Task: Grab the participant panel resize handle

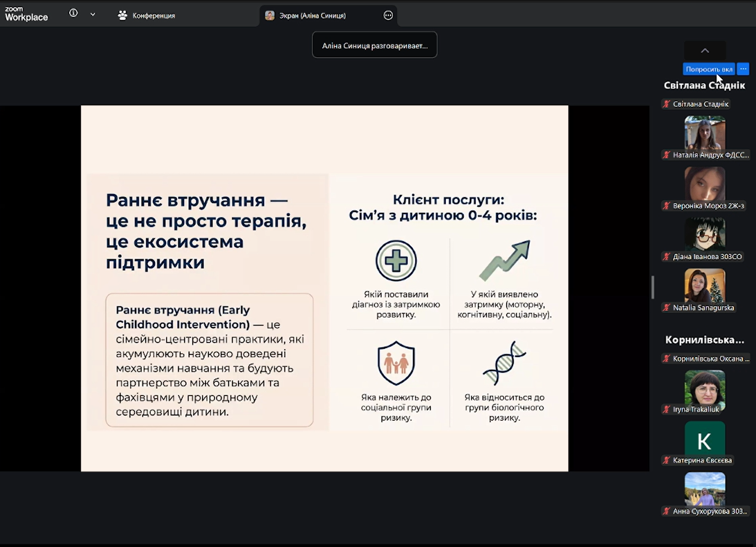Action: [653, 287]
